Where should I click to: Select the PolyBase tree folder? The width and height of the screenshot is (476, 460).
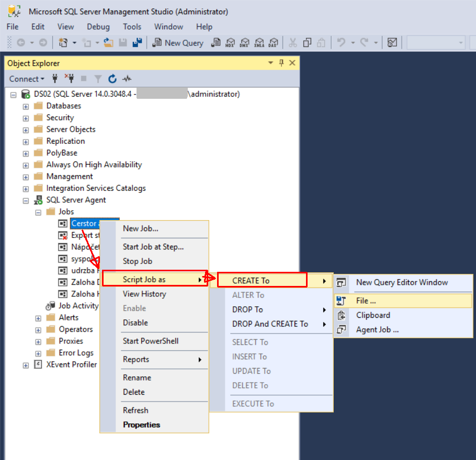pyautogui.click(x=62, y=153)
